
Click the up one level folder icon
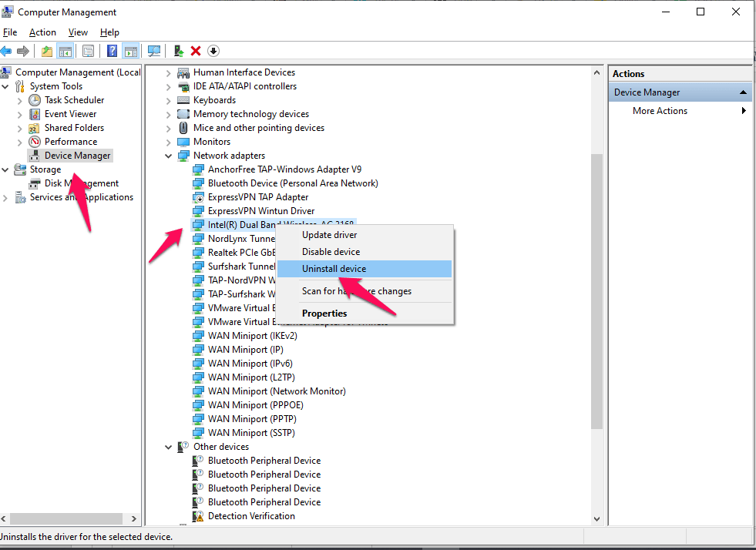(47, 51)
